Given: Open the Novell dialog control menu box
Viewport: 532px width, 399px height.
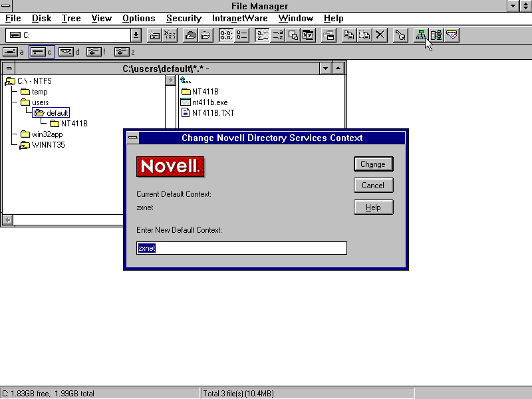Looking at the screenshot, I should (x=132, y=138).
